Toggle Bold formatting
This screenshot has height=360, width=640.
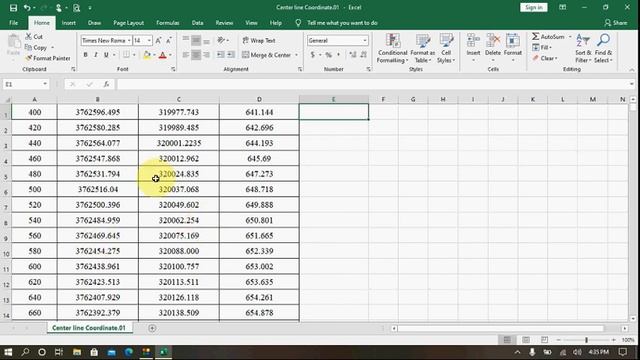point(85,55)
